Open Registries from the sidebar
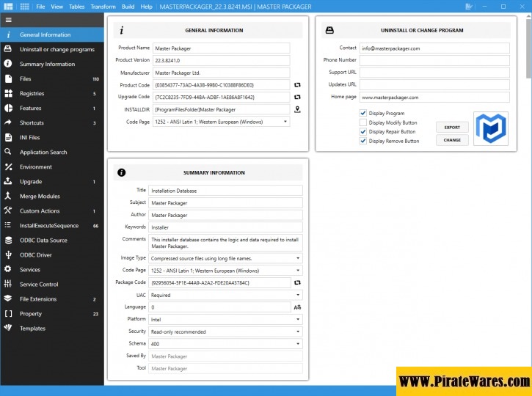 32,94
